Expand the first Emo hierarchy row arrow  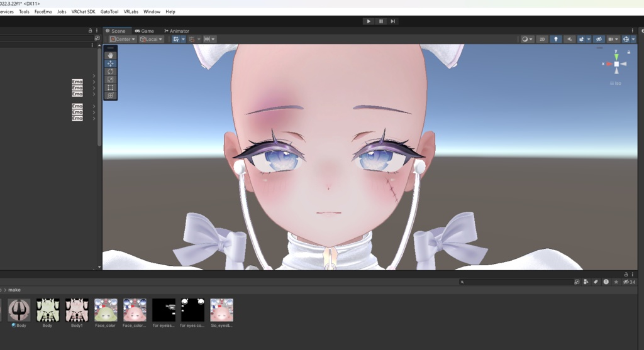(94, 82)
